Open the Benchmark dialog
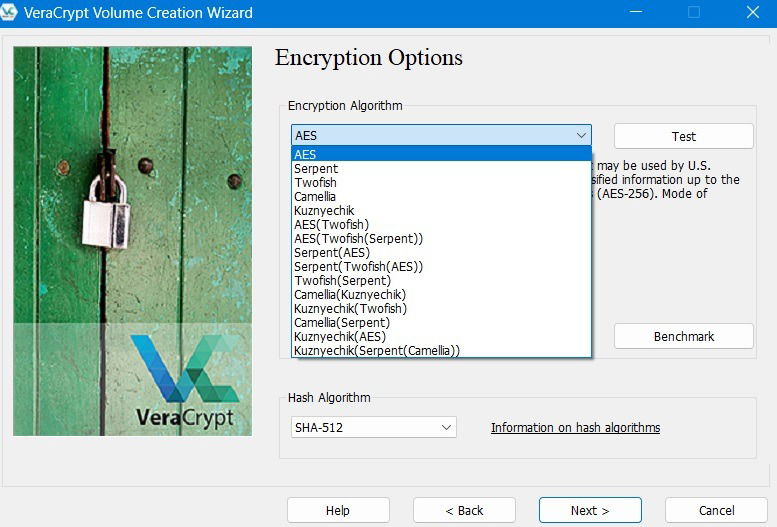777x527 pixels. pyautogui.click(x=684, y=337)
